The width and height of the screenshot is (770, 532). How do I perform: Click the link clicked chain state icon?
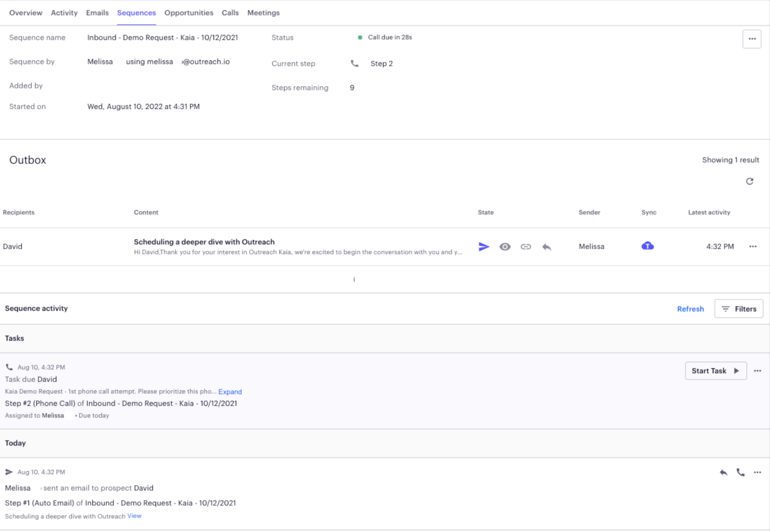point(526,247)
